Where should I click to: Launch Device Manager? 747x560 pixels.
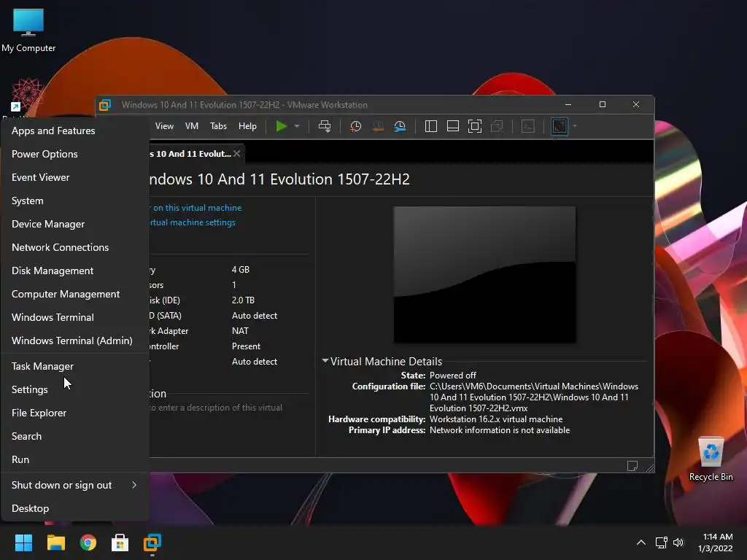75,224
